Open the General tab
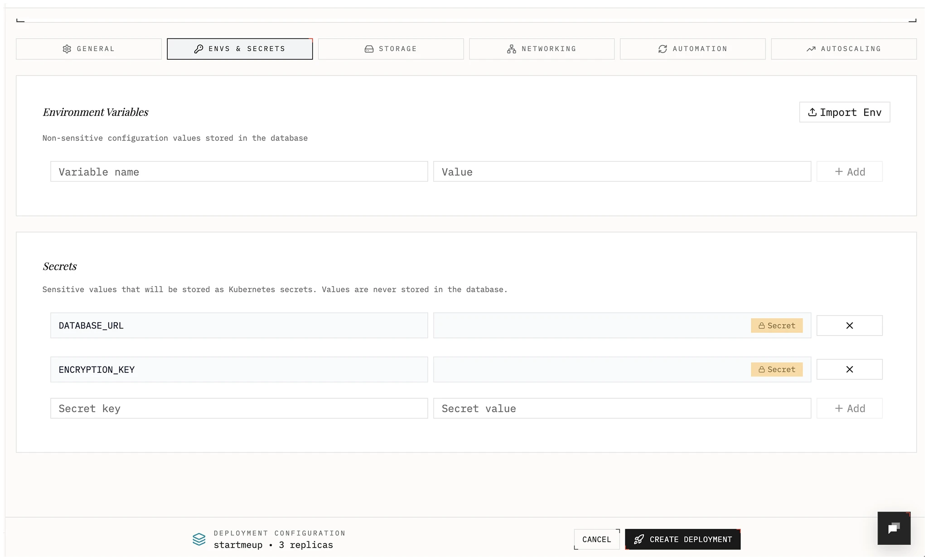This screenshot has width=928, height=560. click(x=89, y=49)
